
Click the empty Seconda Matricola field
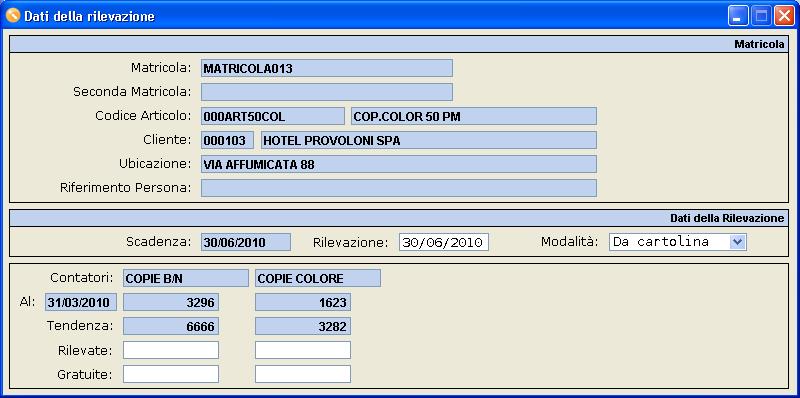pyautogui.click(x=327, y=92)
